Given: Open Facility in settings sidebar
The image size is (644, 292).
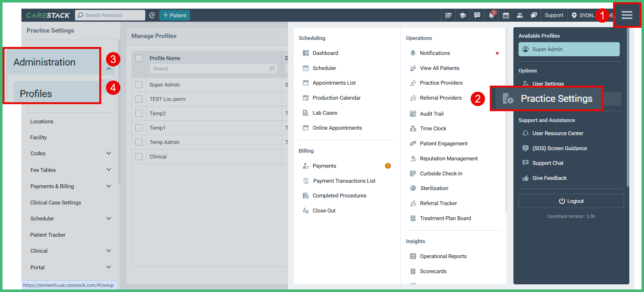Looking at the screenshot, I should [x=39, y=137].
